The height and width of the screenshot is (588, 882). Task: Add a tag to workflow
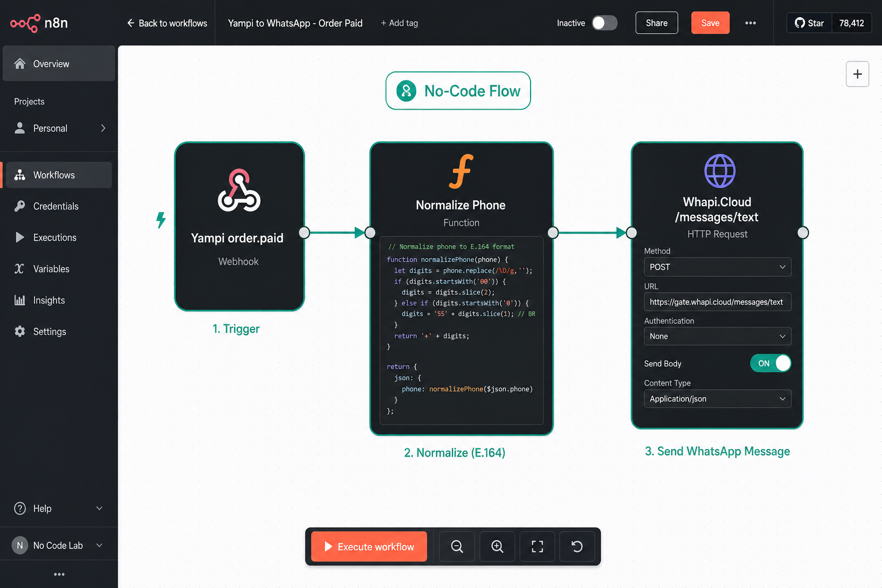click(x=399, y=23)
